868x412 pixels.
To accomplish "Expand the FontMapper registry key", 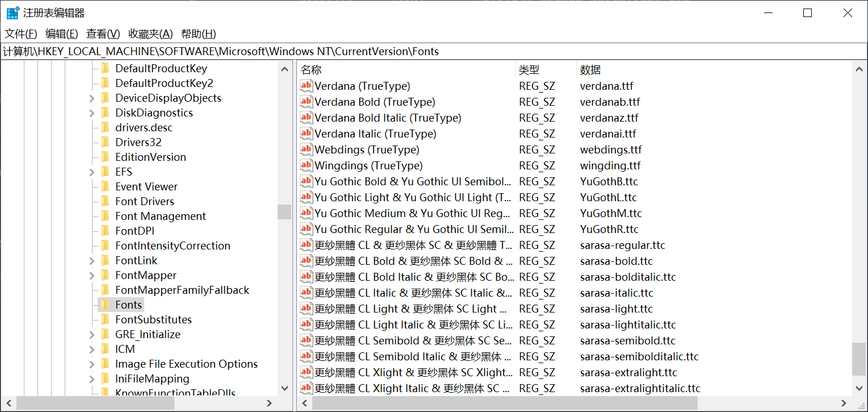I will click(x=92, y=275).
